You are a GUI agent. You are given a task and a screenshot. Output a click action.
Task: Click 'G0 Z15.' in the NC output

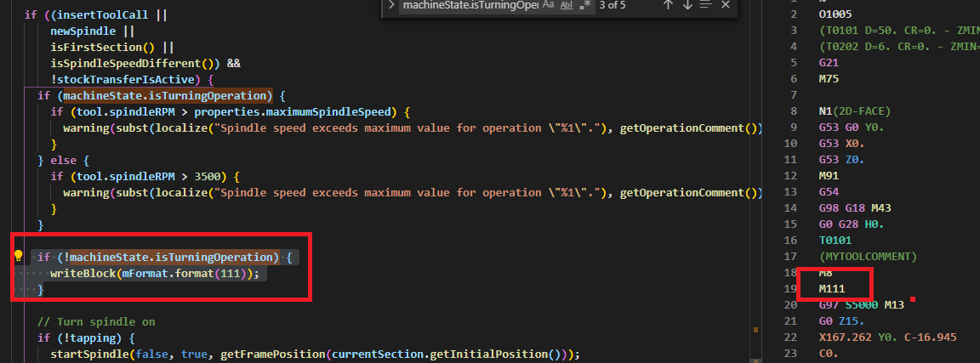click(842, 321)
